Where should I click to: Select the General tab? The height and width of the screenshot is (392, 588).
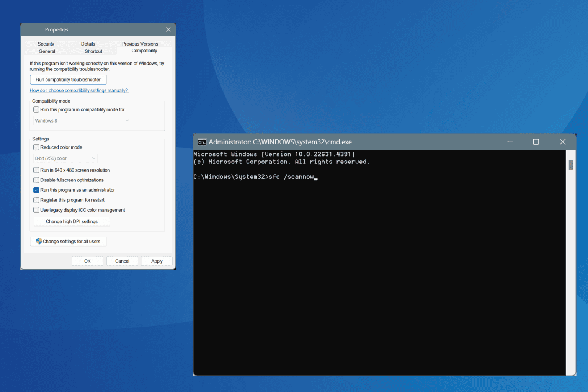pyautogui.click(x=47, y=51)
